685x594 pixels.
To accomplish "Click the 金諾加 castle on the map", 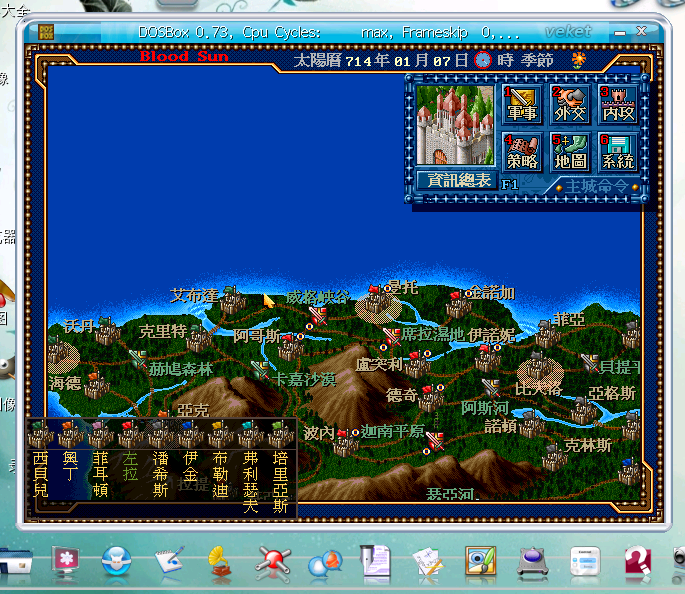I will [458, 304].
